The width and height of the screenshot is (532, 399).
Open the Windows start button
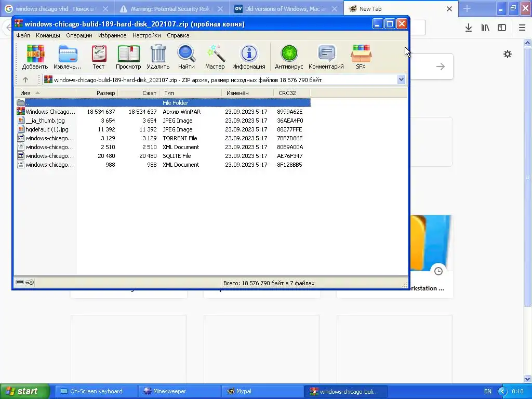(x=25, y=391)
